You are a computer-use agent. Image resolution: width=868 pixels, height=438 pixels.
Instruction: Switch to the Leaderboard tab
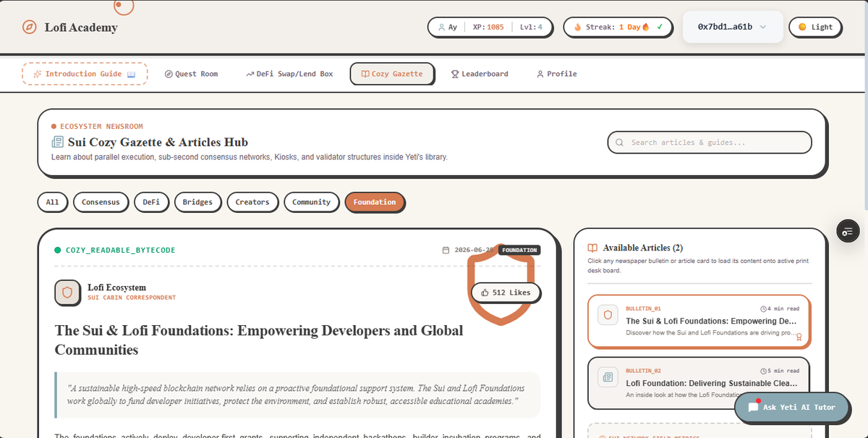pos(480,74)
